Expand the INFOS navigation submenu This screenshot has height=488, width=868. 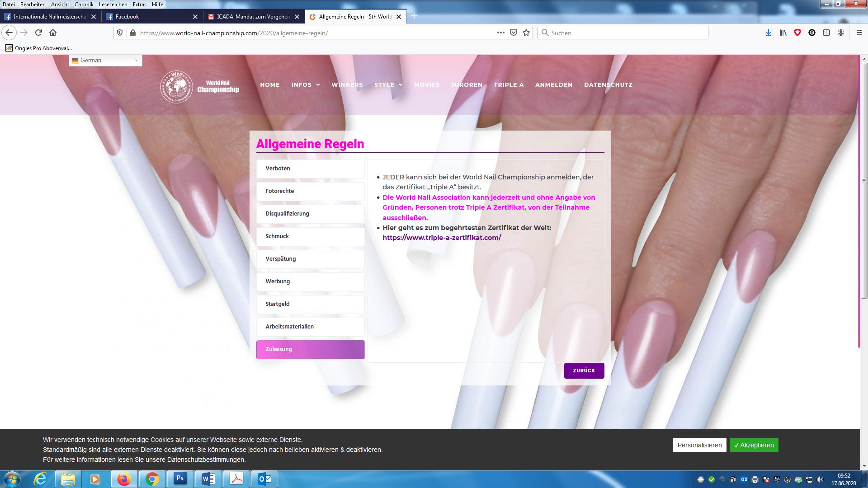point(306,84)
